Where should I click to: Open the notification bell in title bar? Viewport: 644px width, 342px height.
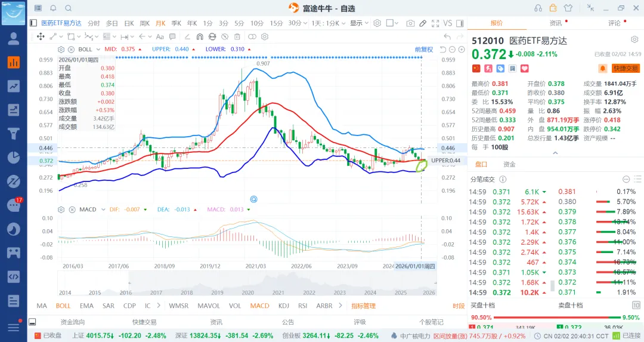[54, 8]
